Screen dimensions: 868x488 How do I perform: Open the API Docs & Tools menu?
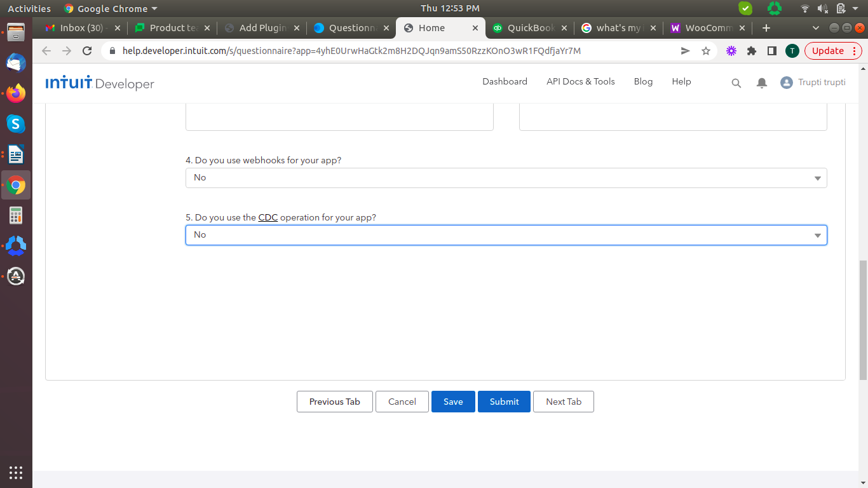(580, 81)
